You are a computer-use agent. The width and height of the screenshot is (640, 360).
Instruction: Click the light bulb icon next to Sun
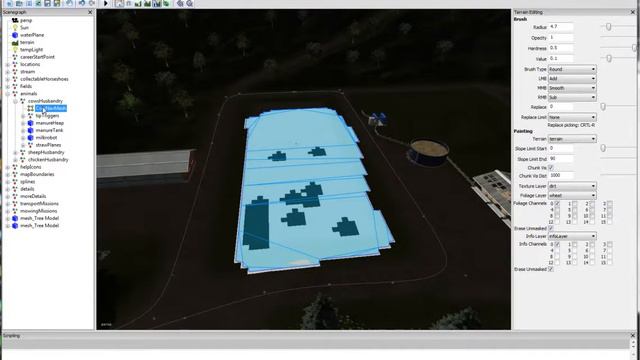click(x=15, y=27)
